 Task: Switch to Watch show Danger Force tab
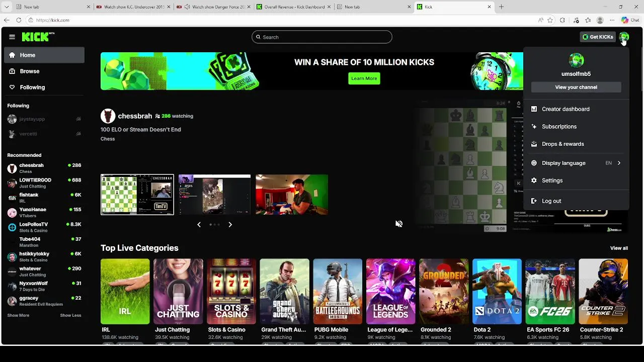point(213,7)
